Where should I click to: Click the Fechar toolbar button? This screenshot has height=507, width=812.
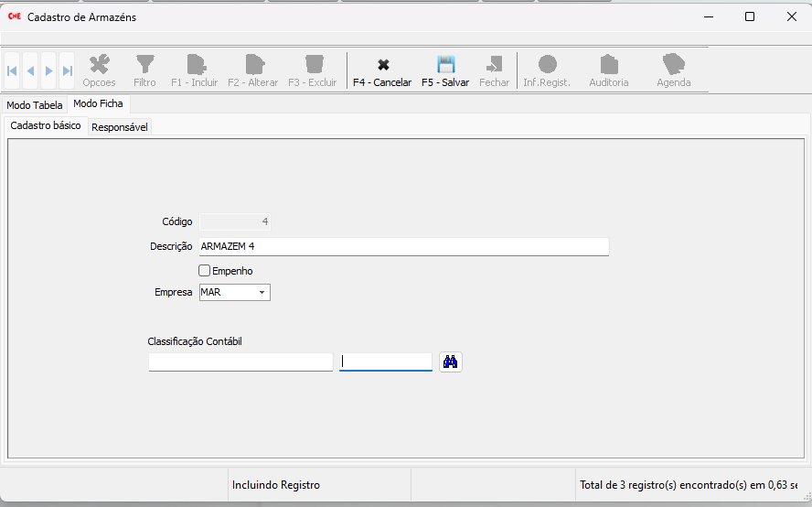coord(494,65)
